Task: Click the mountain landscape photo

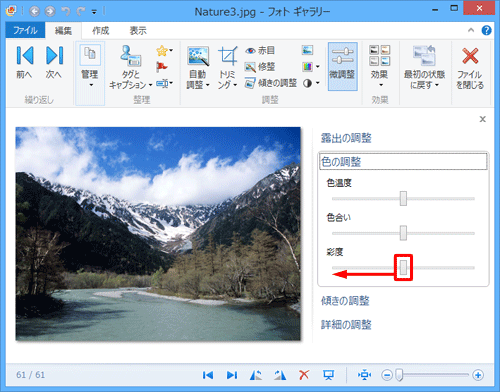Action: click(158, 234)
